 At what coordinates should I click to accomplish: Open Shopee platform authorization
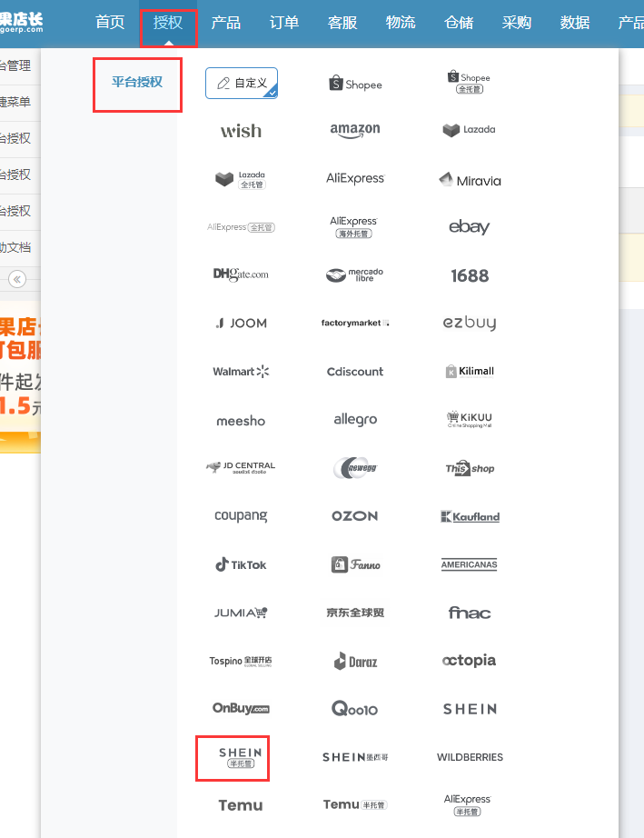click(355, 84)
